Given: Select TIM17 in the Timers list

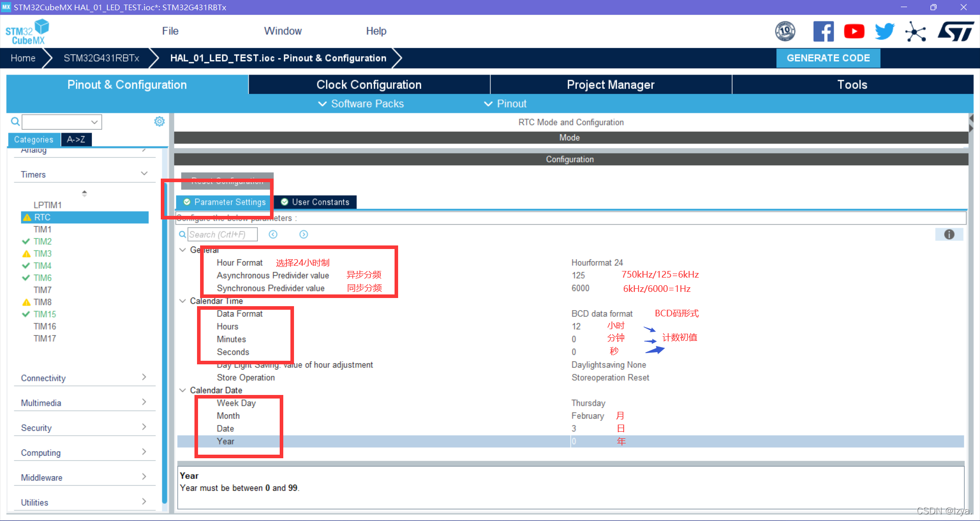Looking at the screenshot, I should click(45, 338).
